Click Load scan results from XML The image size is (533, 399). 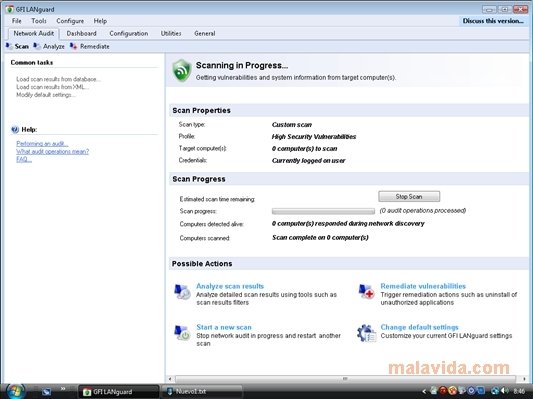[52, 87]
